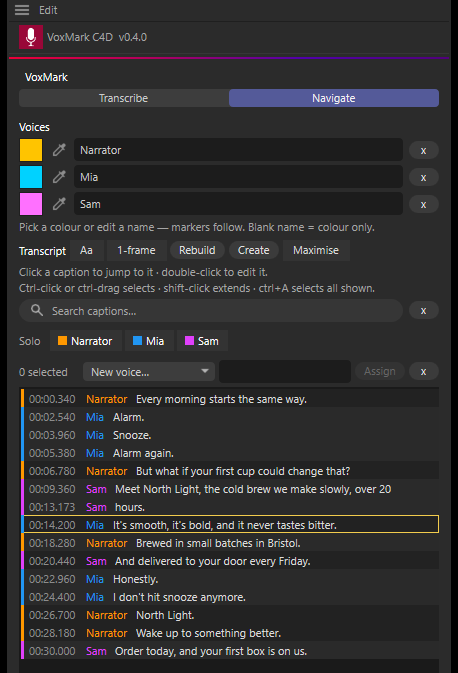Open the New voice dropdown

(149, 372)
